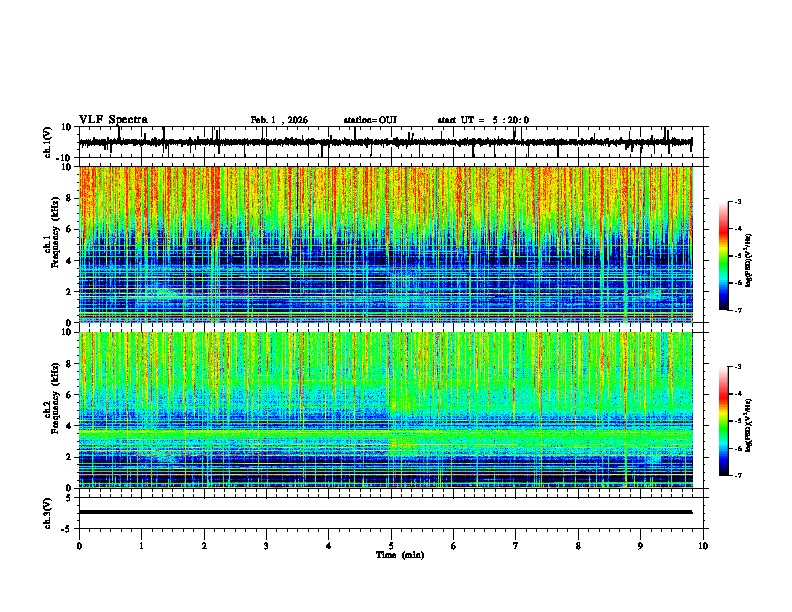Click the "ch.1(V)" waveform axis label

tap(48, 142)
